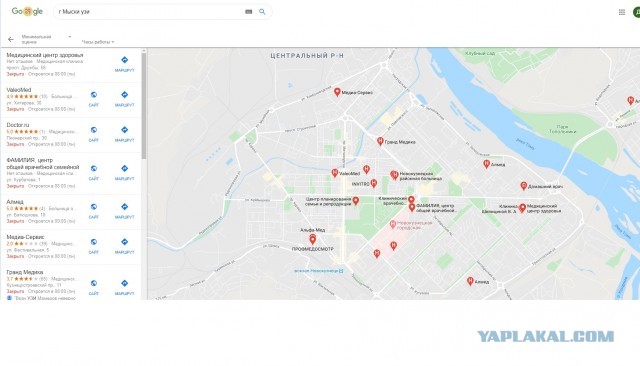The width and height of the screenshot is (640, 366).
Task: Open website icon for Doctor.ru listing
Action: tap(93, 130)
